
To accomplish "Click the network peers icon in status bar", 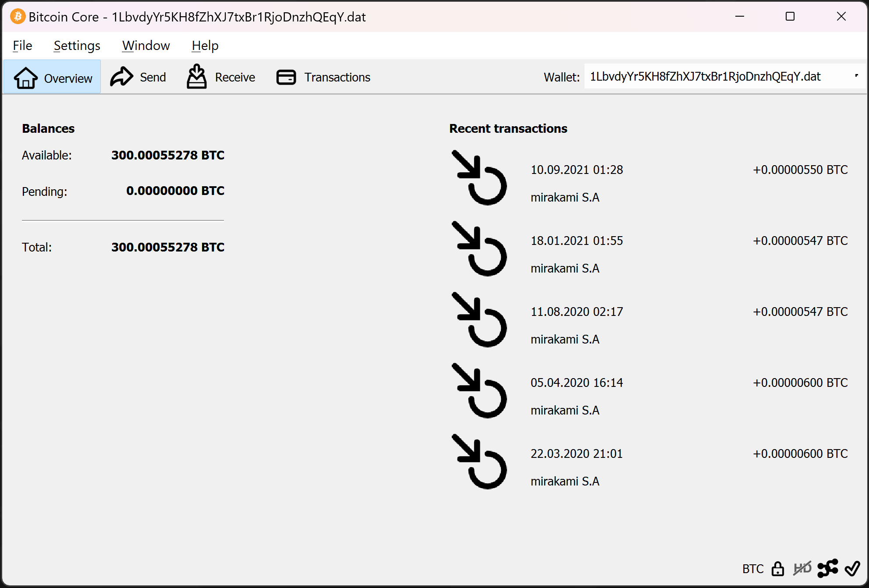I will tap(828, 568).
